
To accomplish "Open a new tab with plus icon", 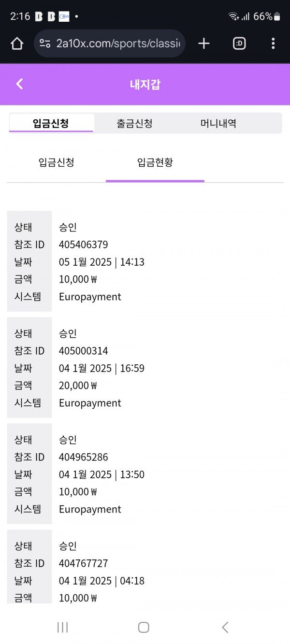I will [204, 43].
